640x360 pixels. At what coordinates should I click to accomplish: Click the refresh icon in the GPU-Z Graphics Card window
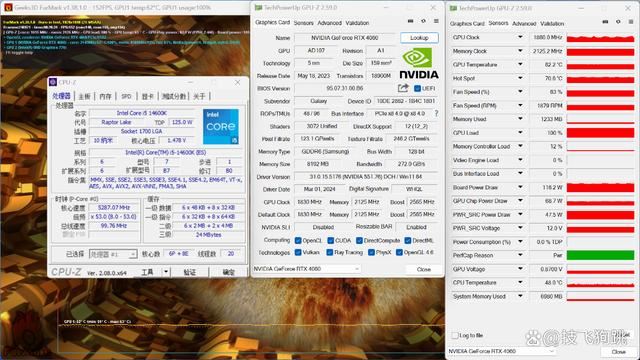423,21
